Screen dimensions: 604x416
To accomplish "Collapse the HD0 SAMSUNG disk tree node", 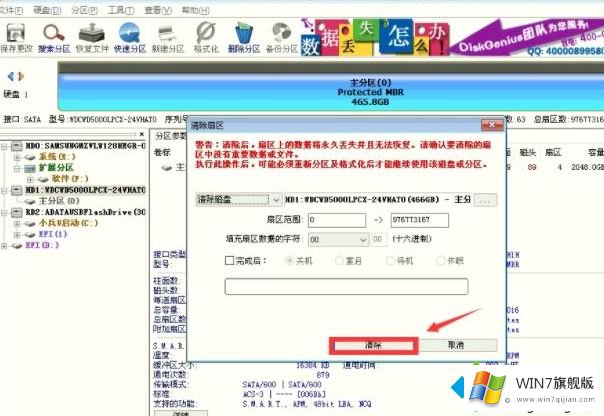I will pos(4,146).
